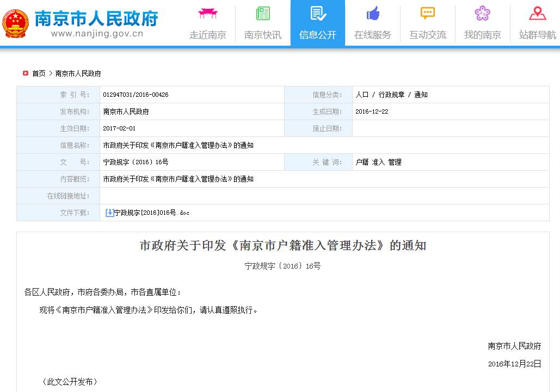Click the 互动交流 chat bubble icon
This screenshot has width=560, height=392.
[428, 13]
